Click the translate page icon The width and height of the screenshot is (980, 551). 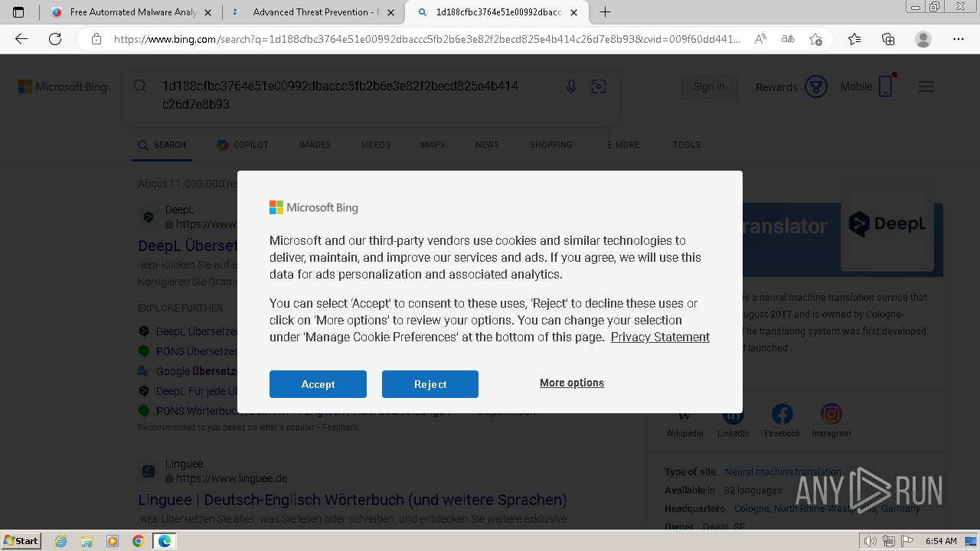point(788,39)
